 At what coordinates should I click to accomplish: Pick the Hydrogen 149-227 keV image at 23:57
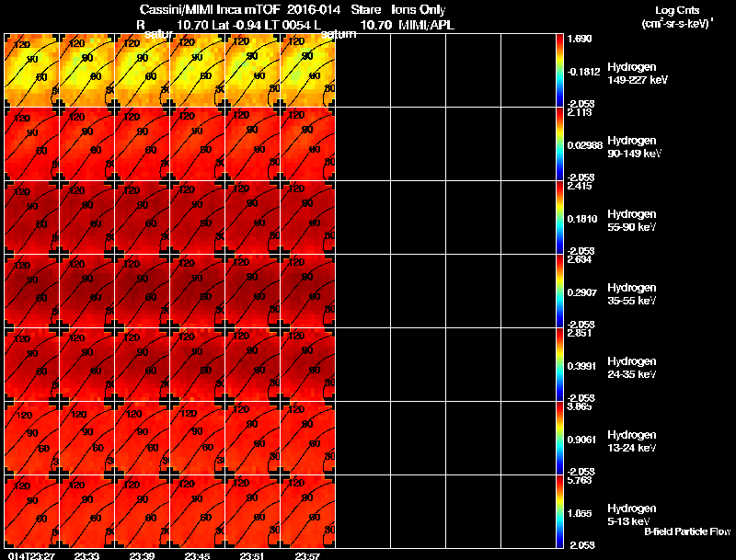[x=308, y=70]
